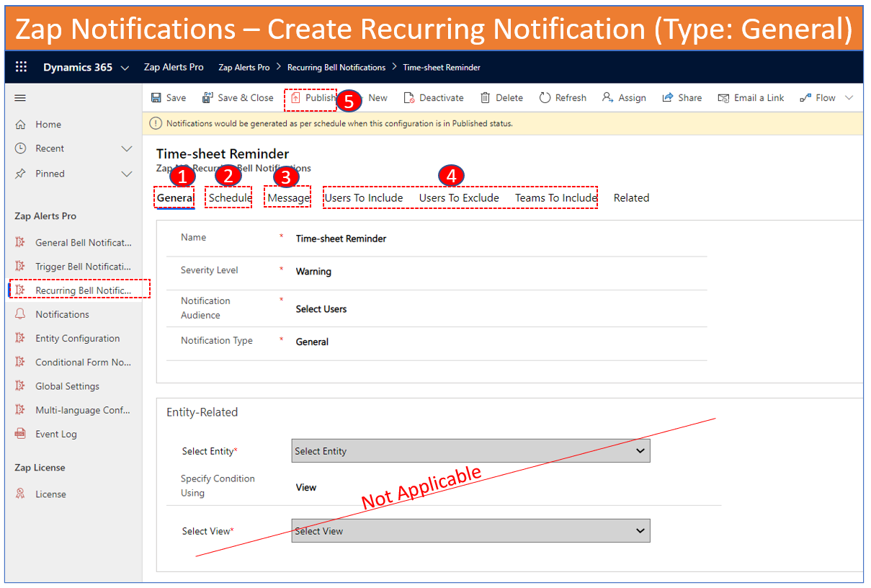
Task: Switch to the General tab
Action: [x=175, y=198]
